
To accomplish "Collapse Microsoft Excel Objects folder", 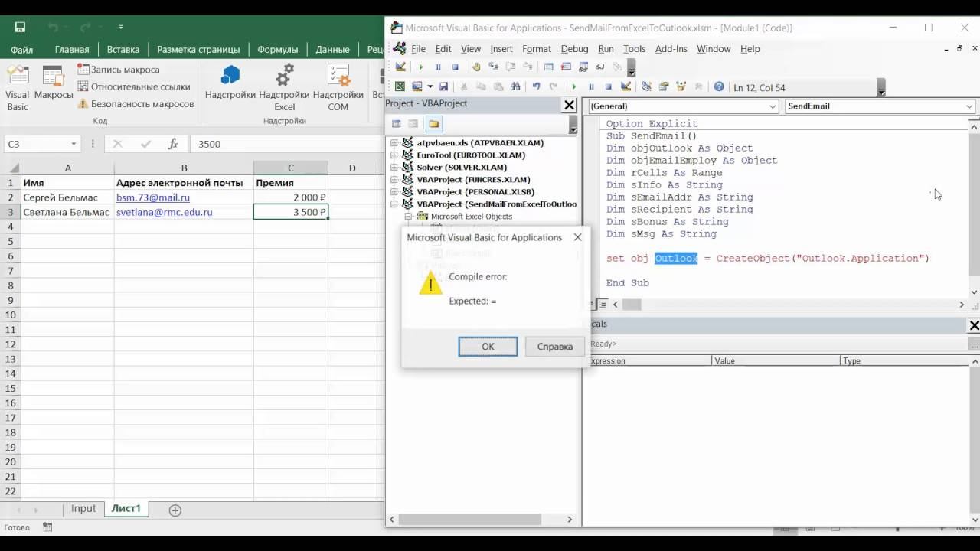I will tap(409, 217).
